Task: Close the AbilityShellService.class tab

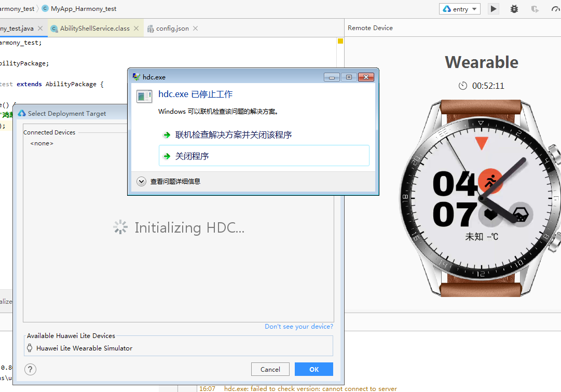Action: point(136,28)
